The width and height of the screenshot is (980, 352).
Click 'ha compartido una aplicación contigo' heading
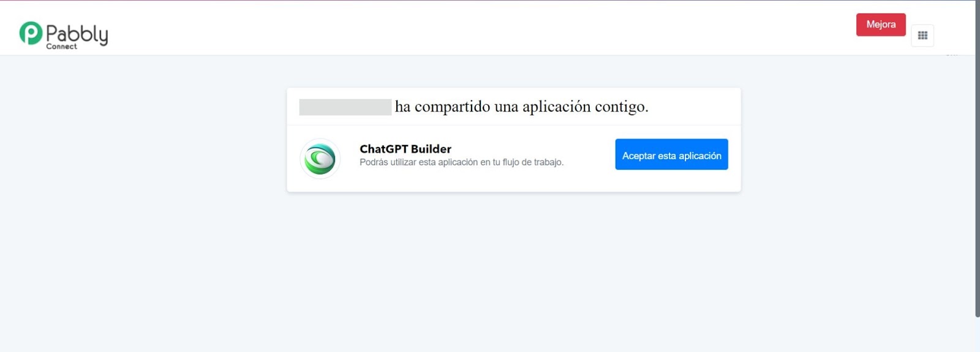click(x=521, y=107)
